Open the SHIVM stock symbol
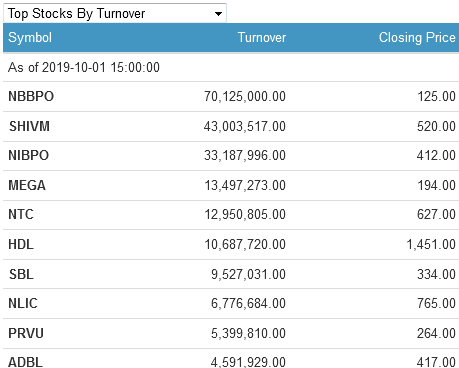The image size is (459, 368). point(29,126)
